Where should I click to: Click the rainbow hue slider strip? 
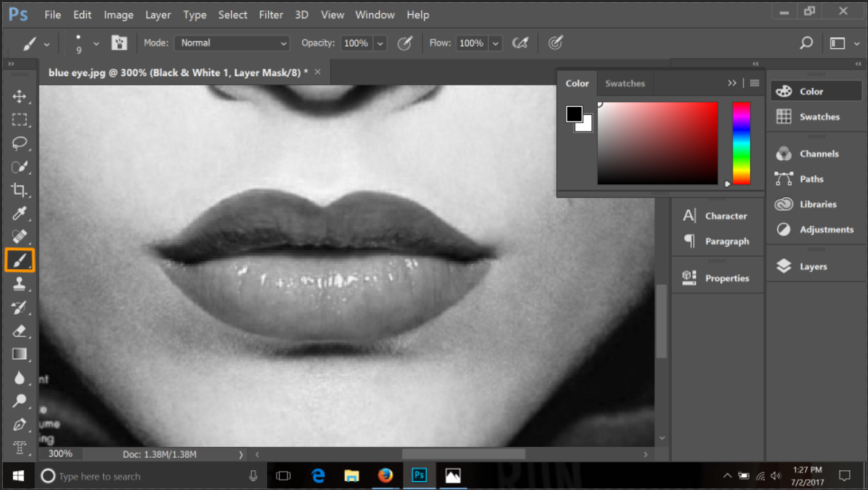(x=741, y=143)
